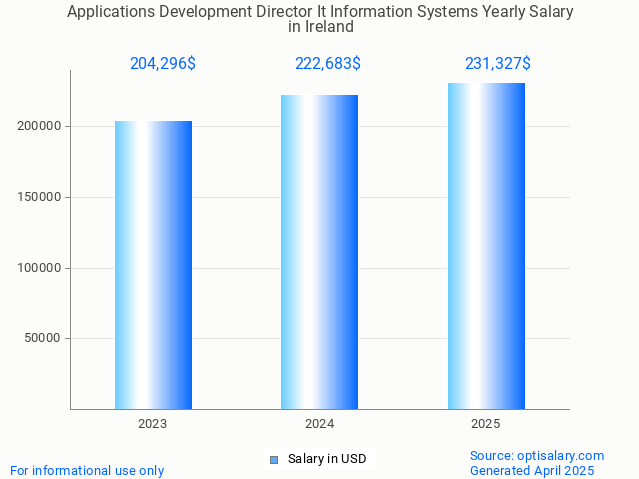
Task: Select the 2024 salary bar
Action: [319, 252]
